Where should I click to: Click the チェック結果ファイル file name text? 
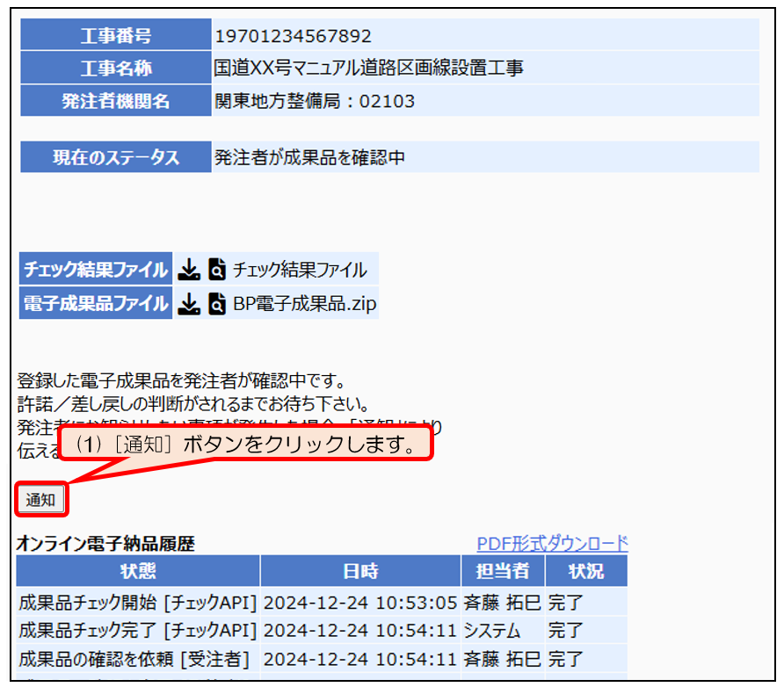300,270
